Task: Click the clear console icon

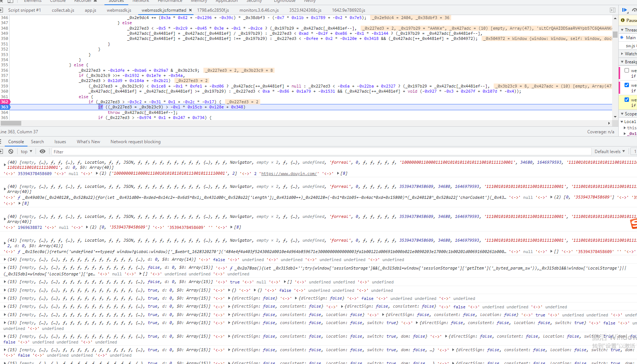Action: [11, 151]
